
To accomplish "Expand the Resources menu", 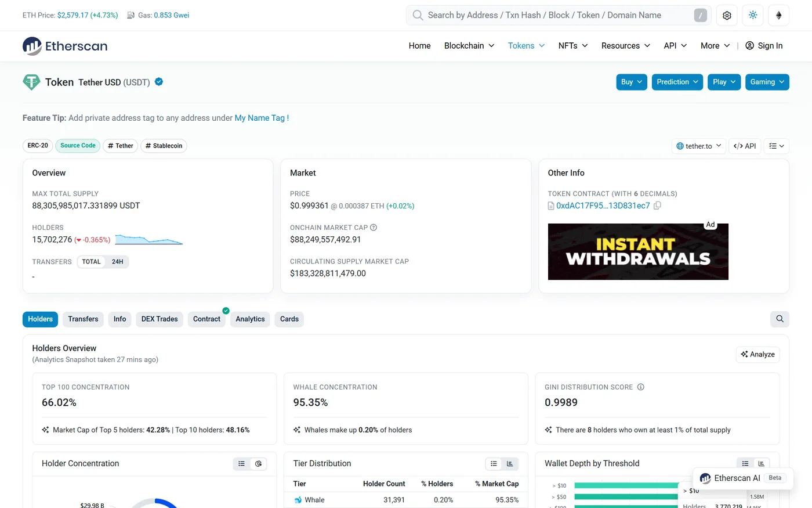I will [626, 46].
